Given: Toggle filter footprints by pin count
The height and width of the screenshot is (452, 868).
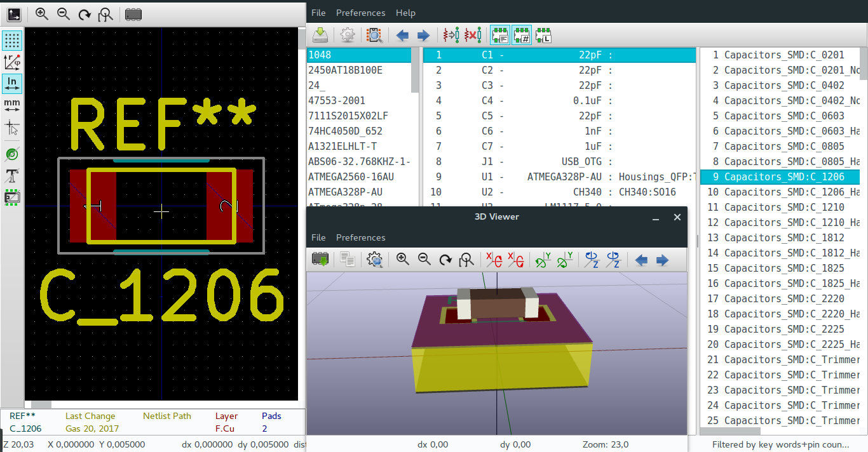Looking at the screenshot, I should pos(522,35).
